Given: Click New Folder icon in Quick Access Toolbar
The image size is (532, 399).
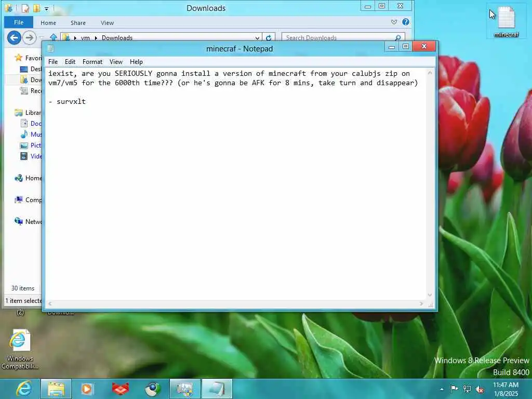Looking at the screenshot, I should coord(36,8).
